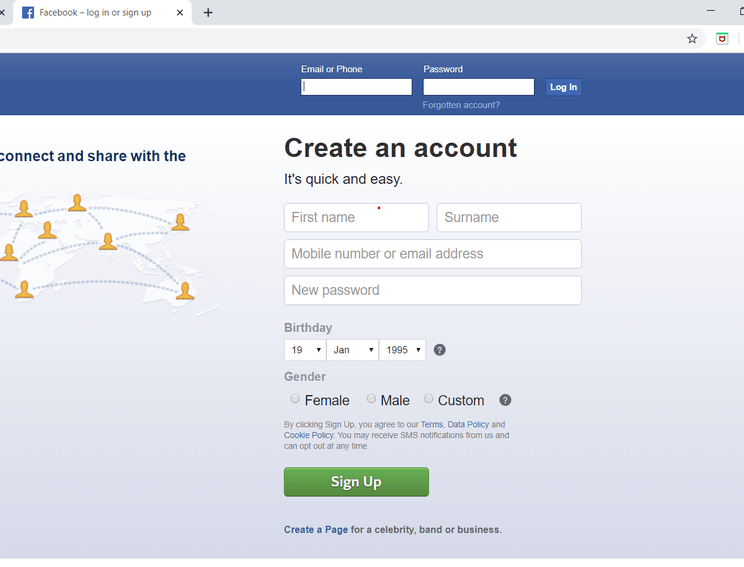Bookmark this page with the star icon

(x=692, y=39)
